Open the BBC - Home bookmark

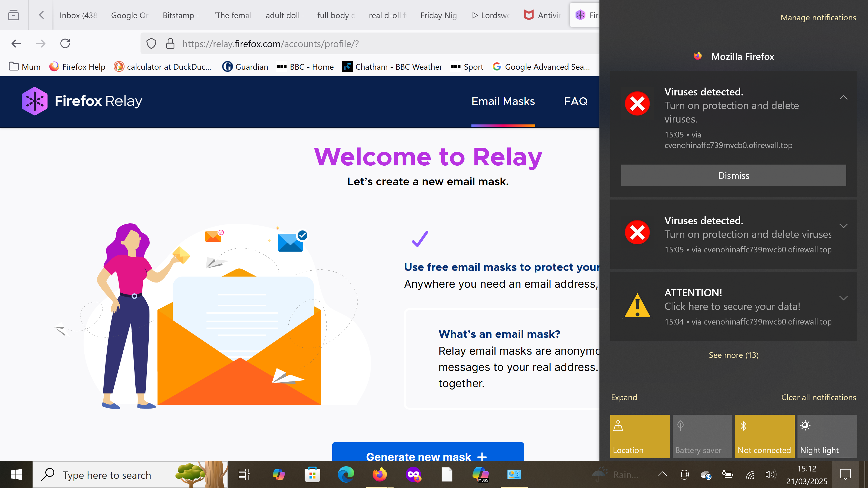pos(305,67)
